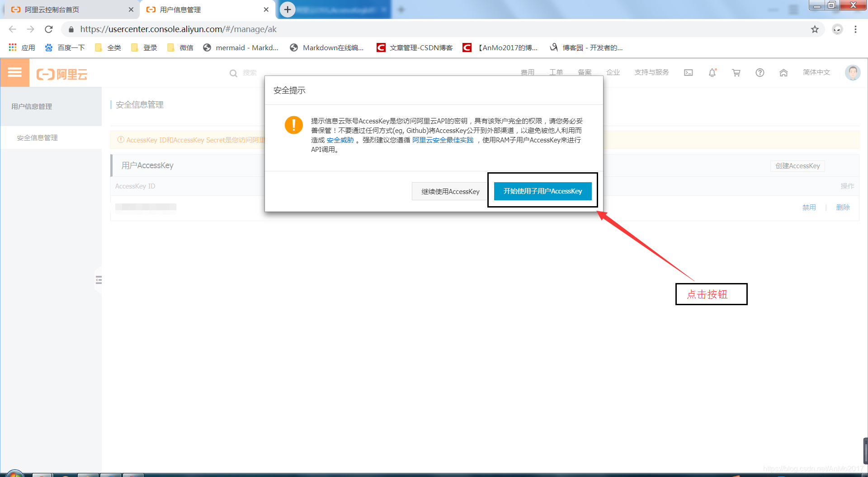The width and height of the screenshot is (868, 477).
Task: Open the Chrome browser menu
Action: click(x=855, y=29)
